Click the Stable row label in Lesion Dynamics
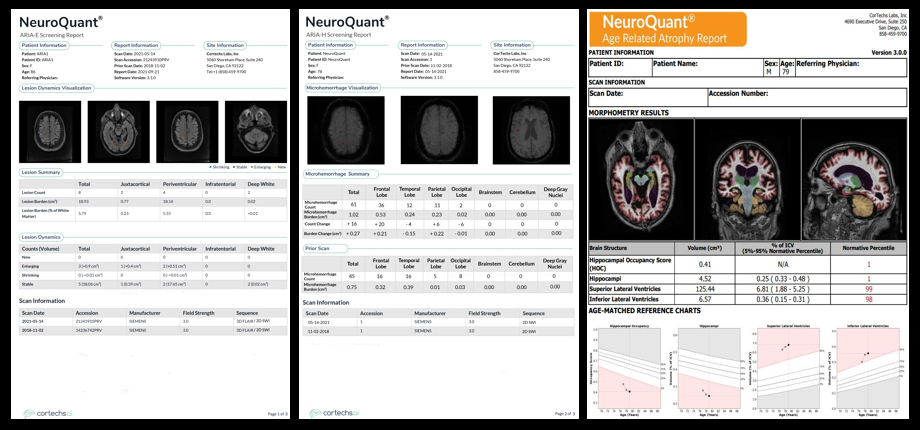The height and width of the screenshot is (430, 920). (27, 283)
